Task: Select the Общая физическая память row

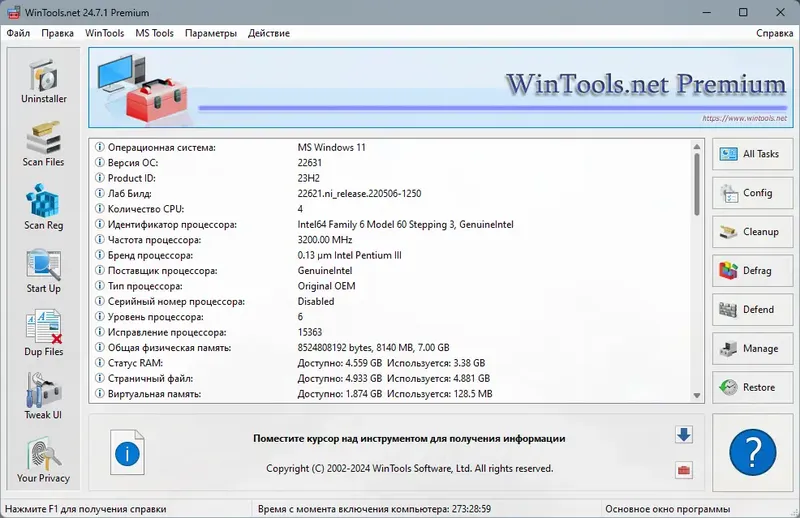Action: (392, 347)
